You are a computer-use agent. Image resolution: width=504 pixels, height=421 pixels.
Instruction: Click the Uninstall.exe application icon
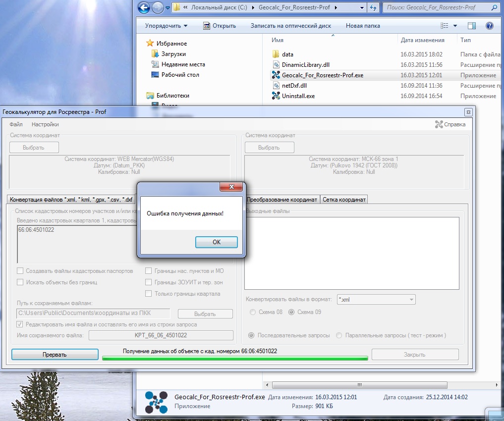(x=276, y=96)
